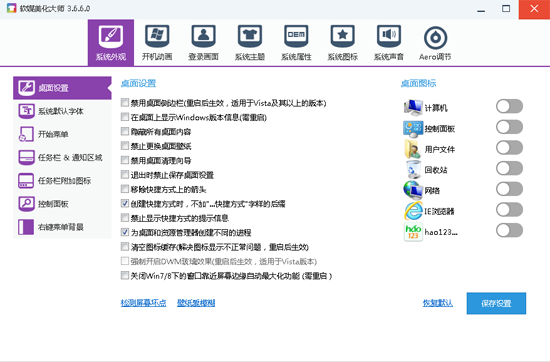The image size is (550, 362).
Task: Check 隐藏所有桌面内容 checkbox
Action: coord(125,132)
